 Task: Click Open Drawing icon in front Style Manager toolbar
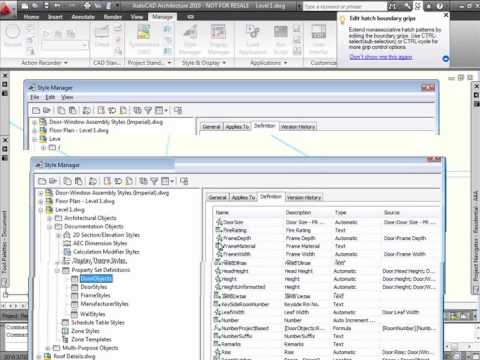tap(53, 181)
